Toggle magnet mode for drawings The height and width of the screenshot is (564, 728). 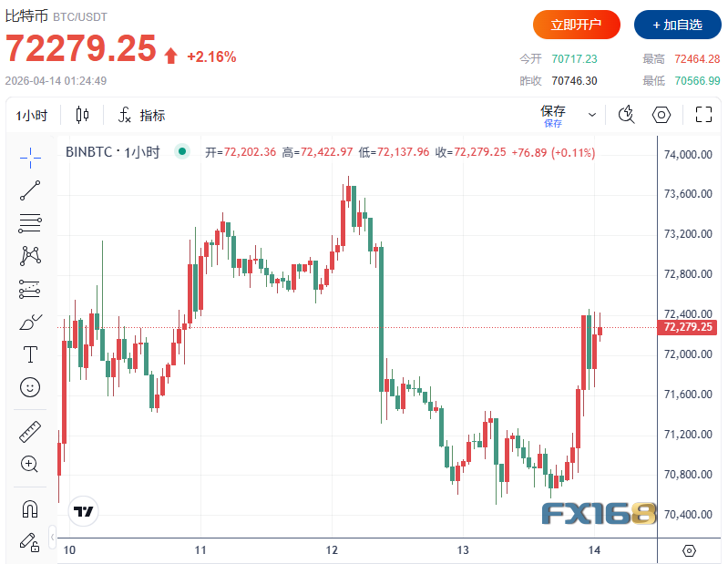coord(30,508)
